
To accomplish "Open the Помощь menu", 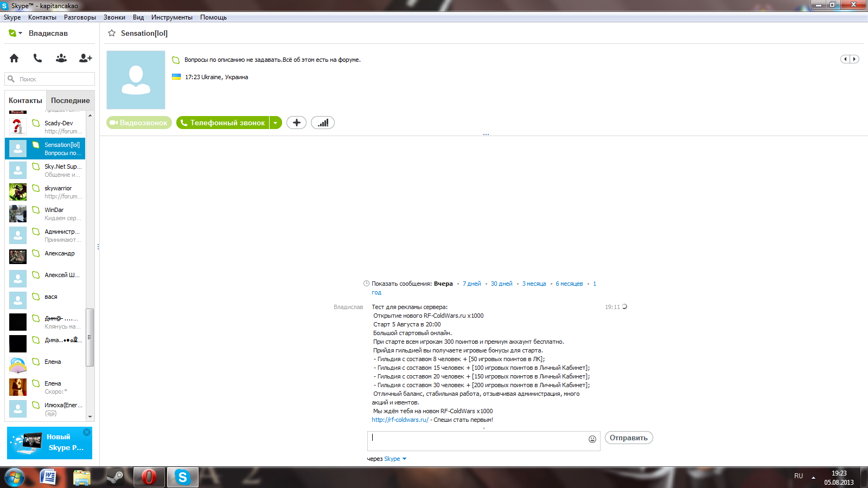I will point(213,17).
